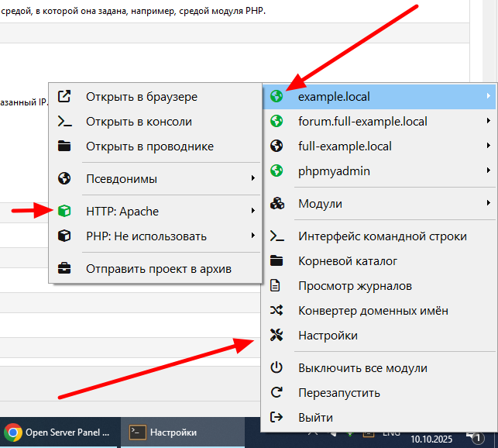Screen dimensions: 498x448
Task: Select Перезапустить in the tray menu
Action: (x=379, y=393)
